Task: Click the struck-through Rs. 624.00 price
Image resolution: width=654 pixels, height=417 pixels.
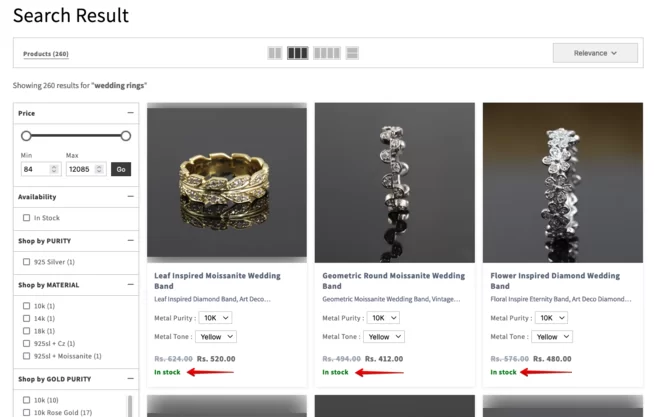Action: pos(174,359)
